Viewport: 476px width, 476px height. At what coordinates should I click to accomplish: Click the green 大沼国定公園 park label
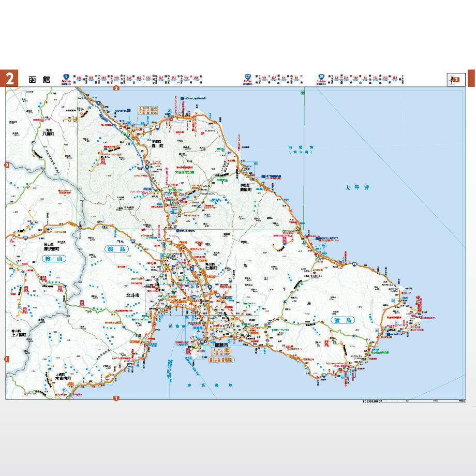[184, 172]
